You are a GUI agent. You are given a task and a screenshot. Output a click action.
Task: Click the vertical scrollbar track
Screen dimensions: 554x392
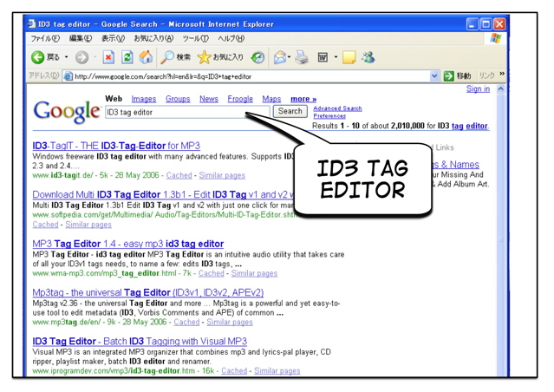coord(500,235)
